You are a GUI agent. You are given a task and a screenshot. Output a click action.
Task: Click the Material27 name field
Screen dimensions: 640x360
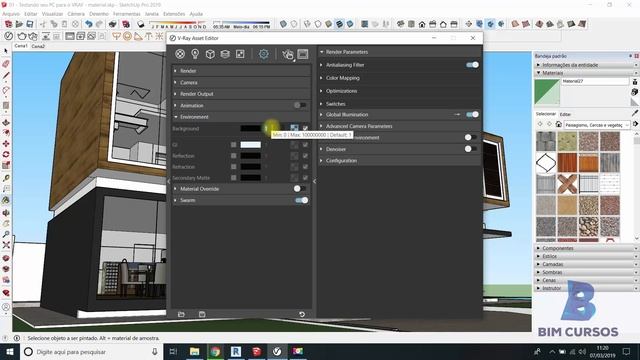[595, 81]
